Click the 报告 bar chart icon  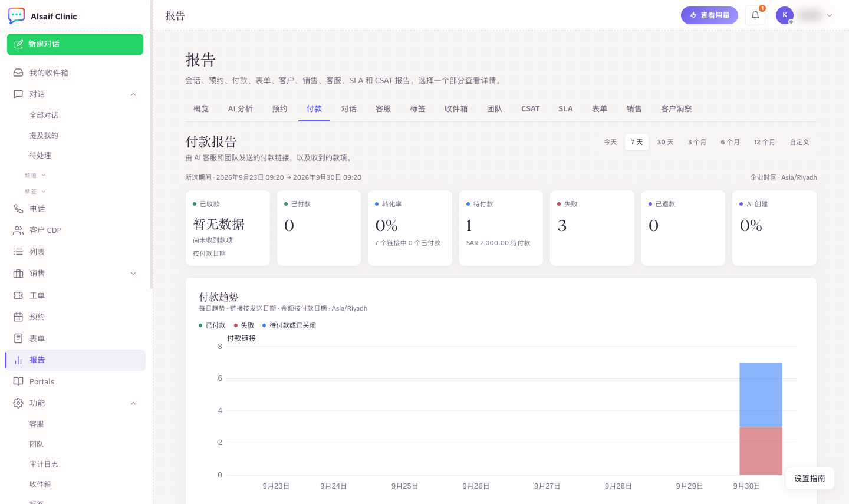[x=18, y=360]
